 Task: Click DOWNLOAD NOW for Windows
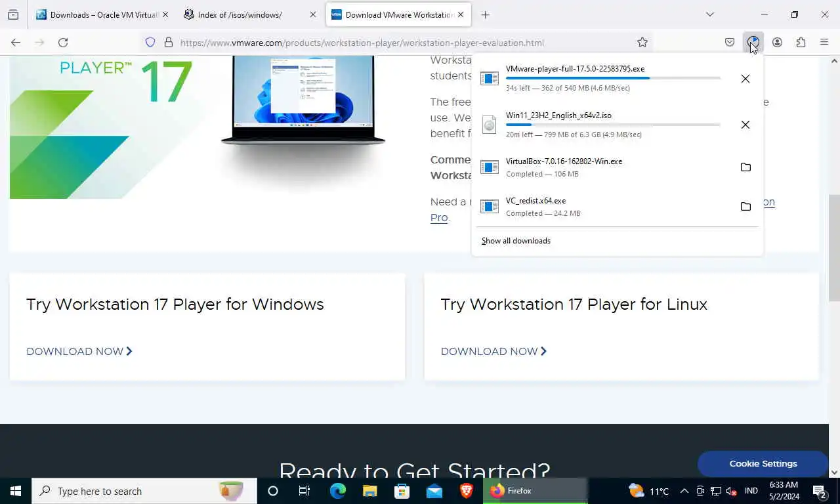79,351
